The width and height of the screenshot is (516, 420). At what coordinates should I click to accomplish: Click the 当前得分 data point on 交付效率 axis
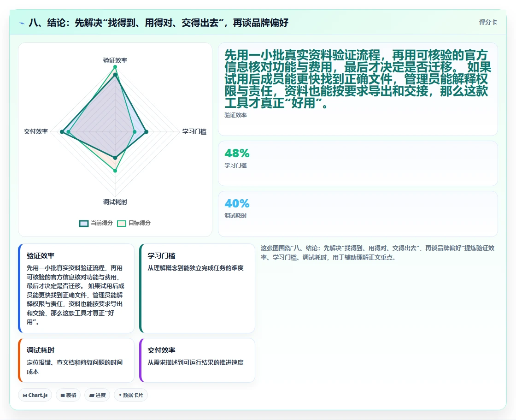(x=62, y=132)
